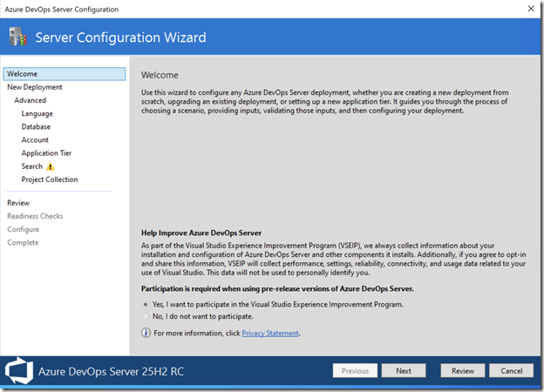Screen dimensions: 544x392
Task: Click the Welcome page heading
Action: click(160, 75)
